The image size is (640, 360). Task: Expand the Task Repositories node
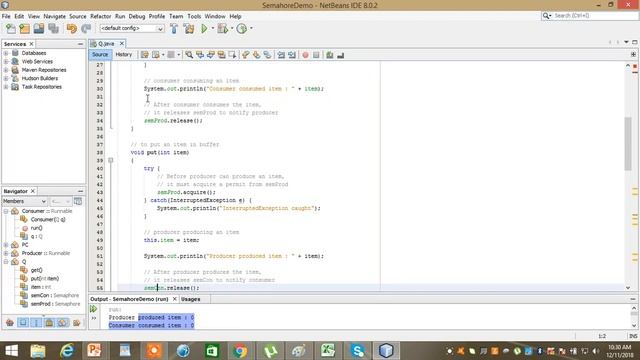[x=6, y=87]
